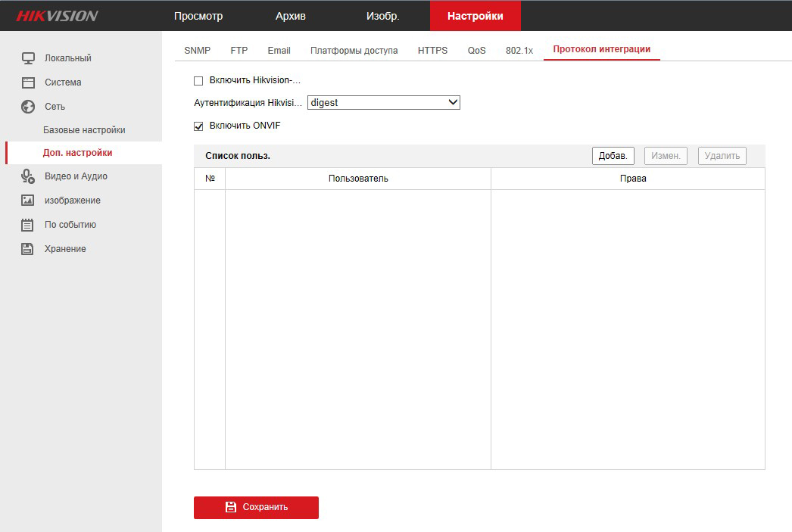Screen dimensions: 792x532
Task: Switch to the Платформы доступа tab
Action: pos(354,51)
